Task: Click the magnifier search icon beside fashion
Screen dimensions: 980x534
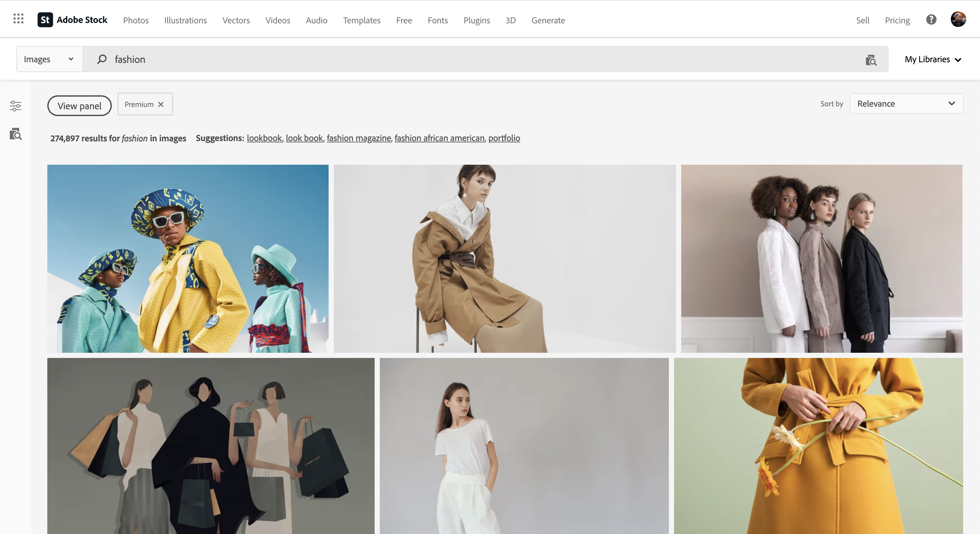Action: [x=101, y=59]
